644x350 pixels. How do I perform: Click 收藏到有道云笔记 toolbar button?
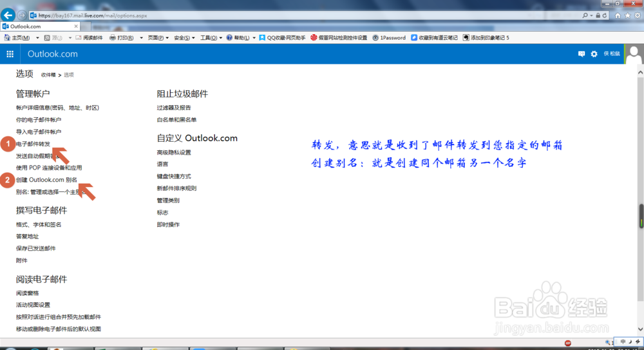click(x=435, y=38)
